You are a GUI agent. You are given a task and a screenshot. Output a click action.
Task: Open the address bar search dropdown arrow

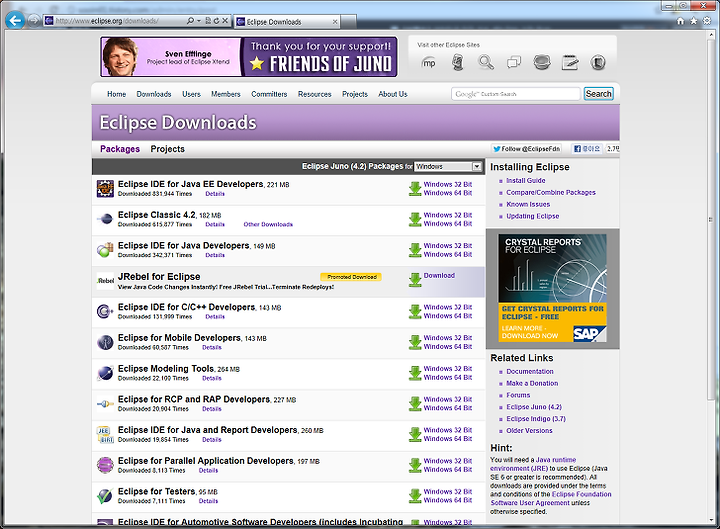point(199,21)
